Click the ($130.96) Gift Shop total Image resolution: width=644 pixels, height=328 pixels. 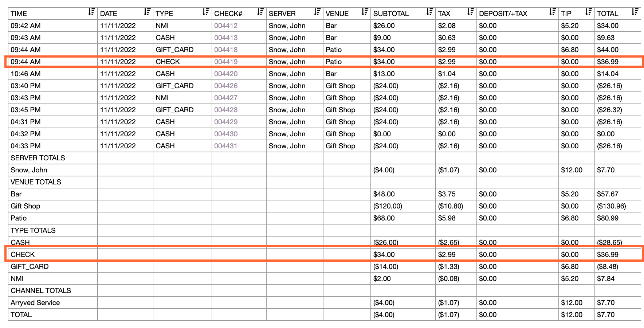612,206
